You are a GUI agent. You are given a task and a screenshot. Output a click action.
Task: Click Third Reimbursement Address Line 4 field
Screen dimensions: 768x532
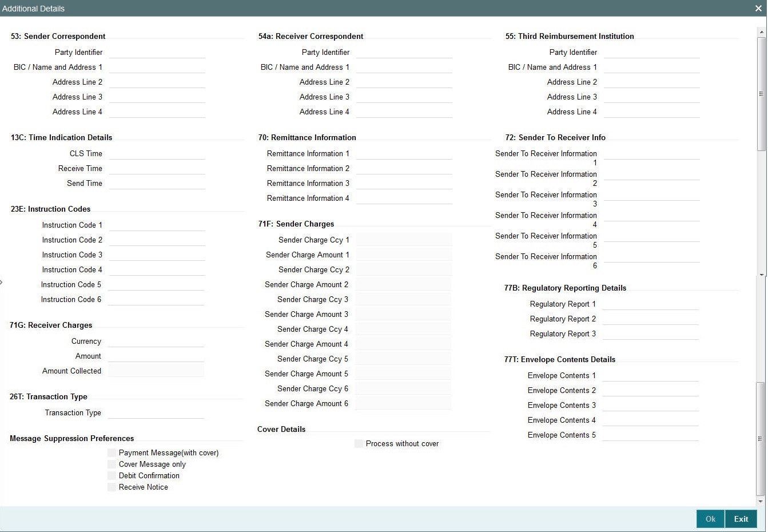coord(652,112)
